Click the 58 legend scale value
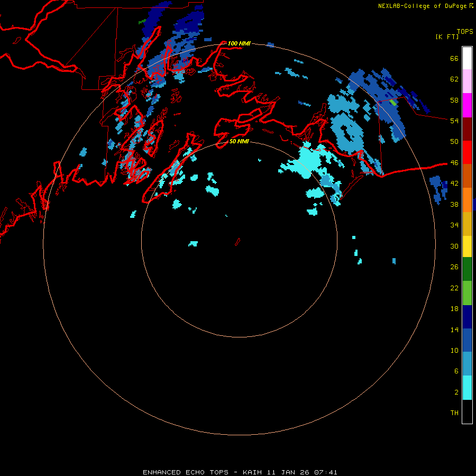 [454, 100]
